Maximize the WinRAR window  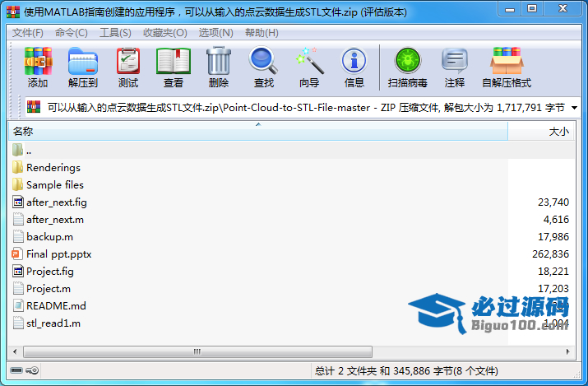532,9
